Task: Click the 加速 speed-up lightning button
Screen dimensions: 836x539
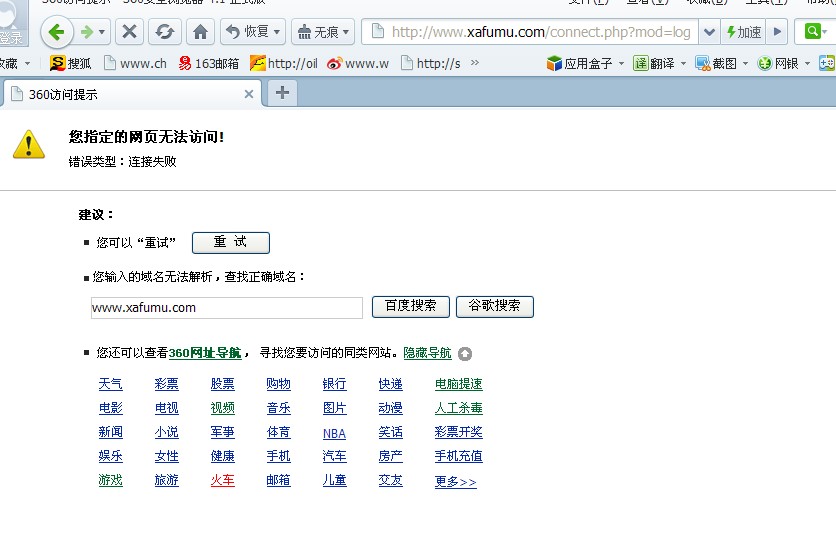Action: point(743,32)
